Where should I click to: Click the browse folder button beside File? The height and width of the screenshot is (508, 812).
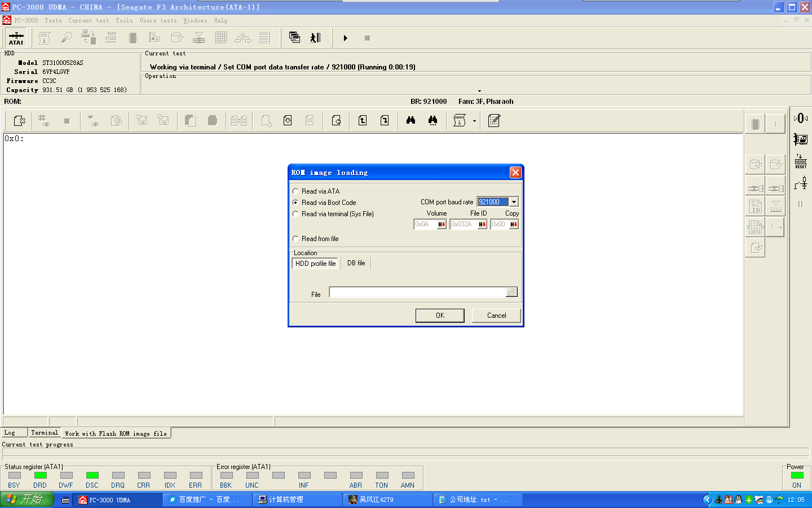click(511, 292)
